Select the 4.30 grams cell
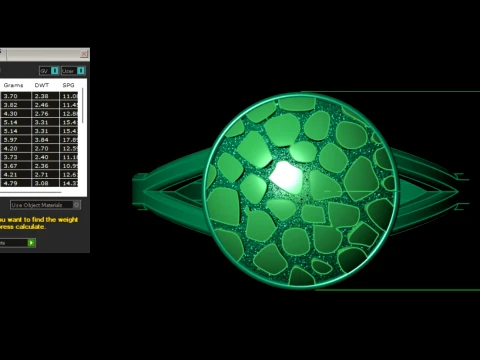 tap(16, 113)
